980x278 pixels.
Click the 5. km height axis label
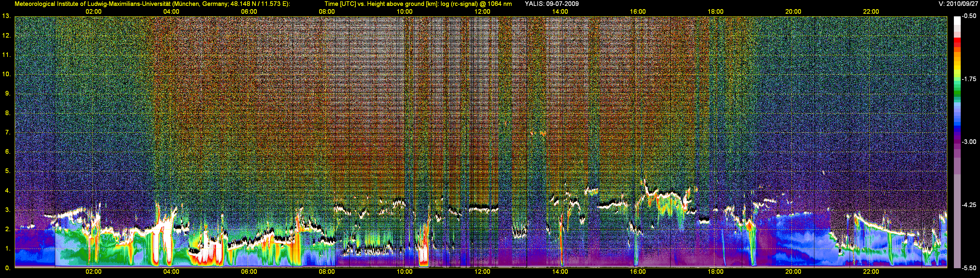coord(8,171)
